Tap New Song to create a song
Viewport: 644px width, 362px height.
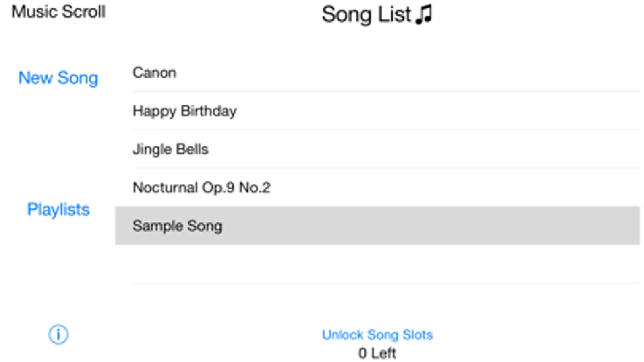(58, 78)
